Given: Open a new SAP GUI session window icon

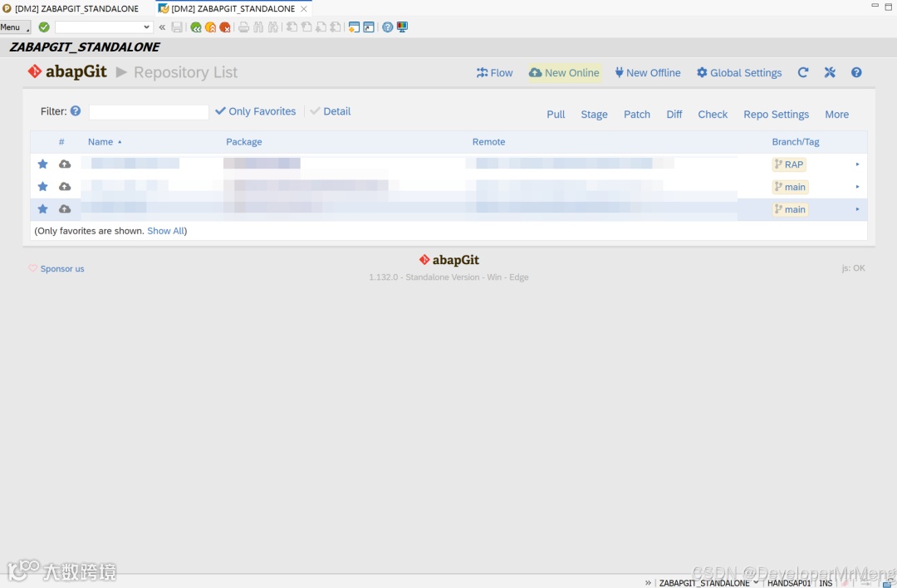Looking at the screenshot, I should [x=354, y=27].
